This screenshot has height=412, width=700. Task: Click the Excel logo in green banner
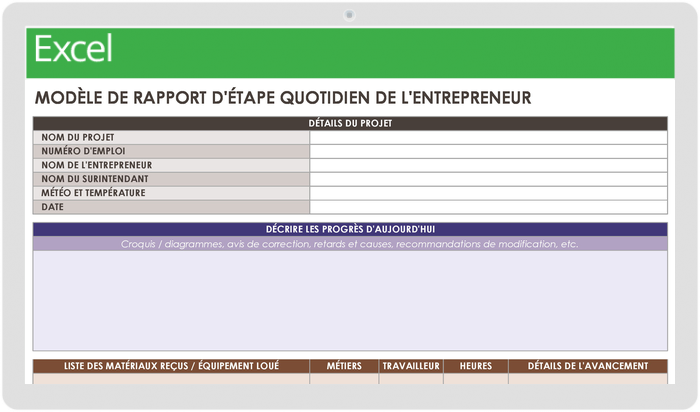point(74,49)
